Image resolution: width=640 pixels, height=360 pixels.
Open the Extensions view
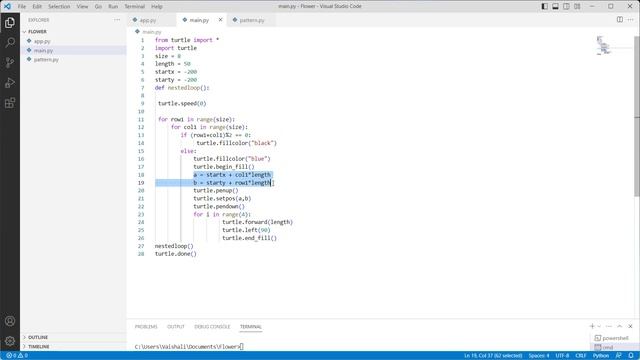(x=10, y=102)
